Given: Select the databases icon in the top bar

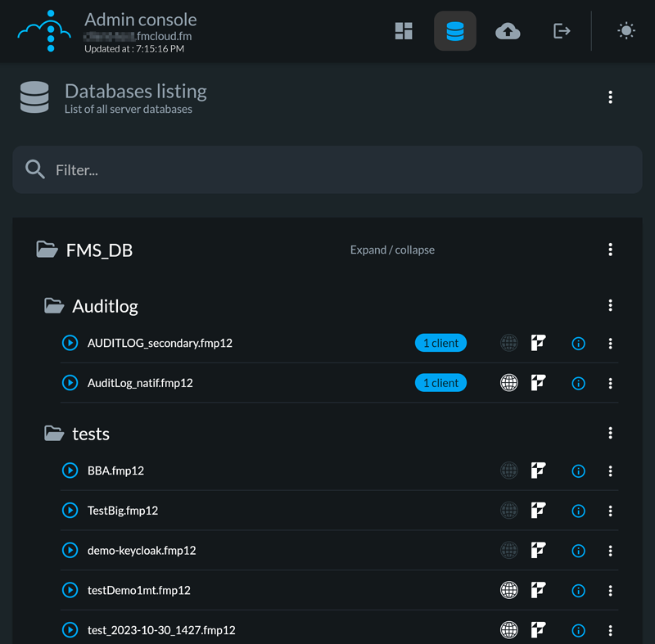Looking at the screenshot, I should pos(455,30).
